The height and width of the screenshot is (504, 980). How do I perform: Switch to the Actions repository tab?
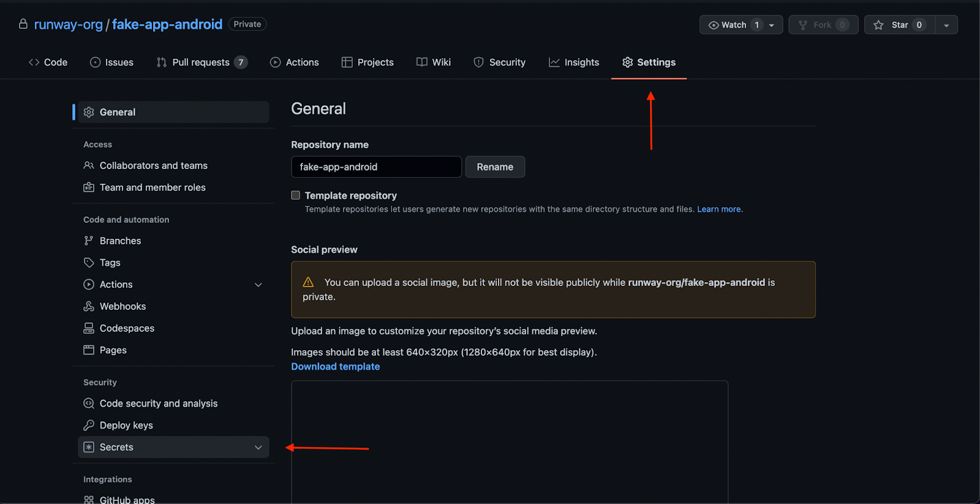click(x=295, y=62)
